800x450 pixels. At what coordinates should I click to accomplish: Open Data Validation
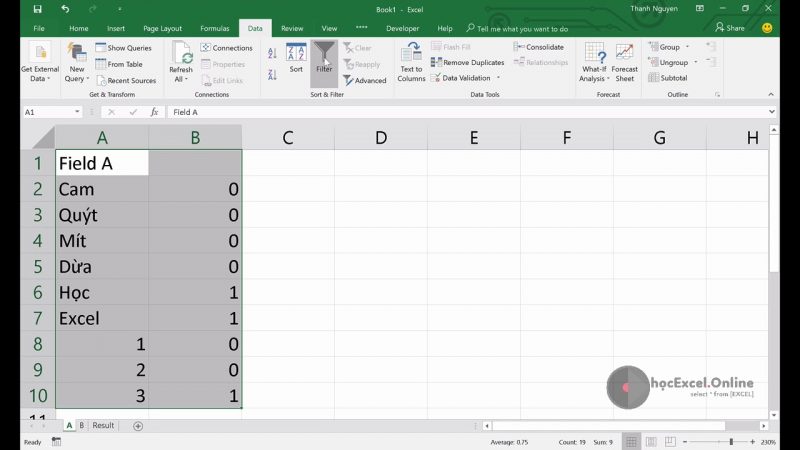point(461,78)
